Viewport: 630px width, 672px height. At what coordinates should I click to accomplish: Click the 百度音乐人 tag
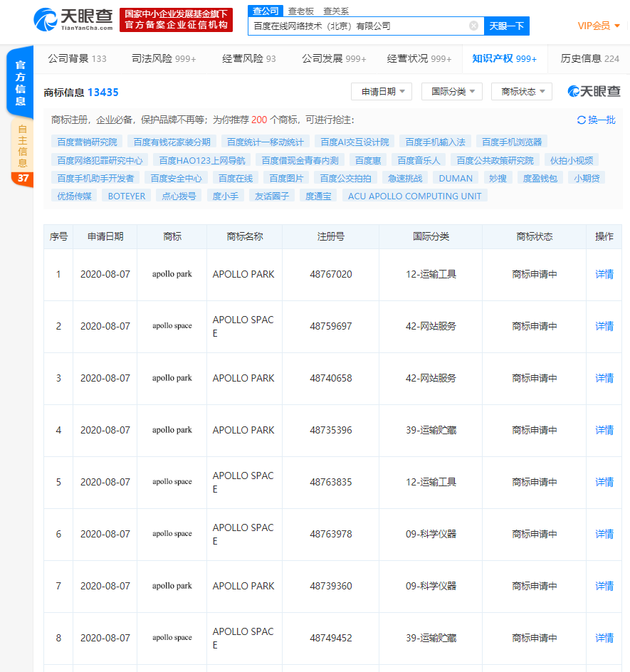[419, 160]
